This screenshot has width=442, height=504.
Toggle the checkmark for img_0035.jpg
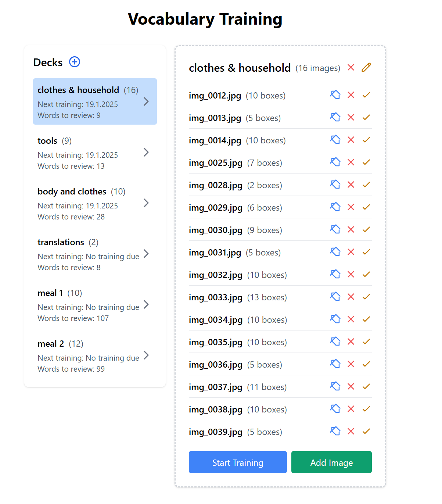point(366,342)
